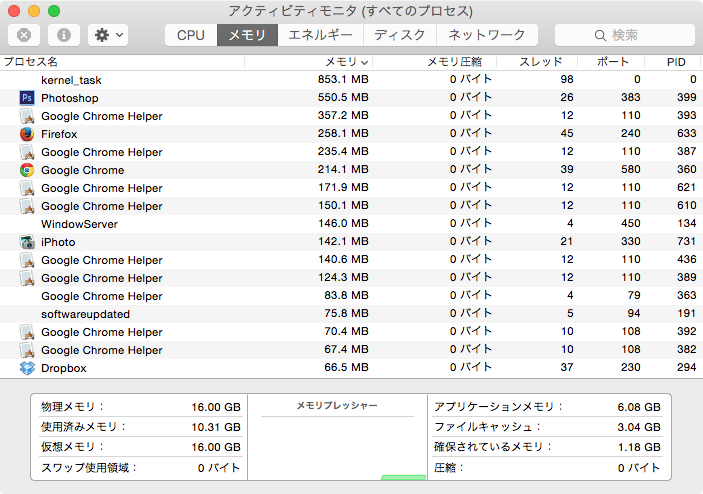The image size is (703, 494).
Task: Click the 550.5 MB memory value
Action: [343, 97]
